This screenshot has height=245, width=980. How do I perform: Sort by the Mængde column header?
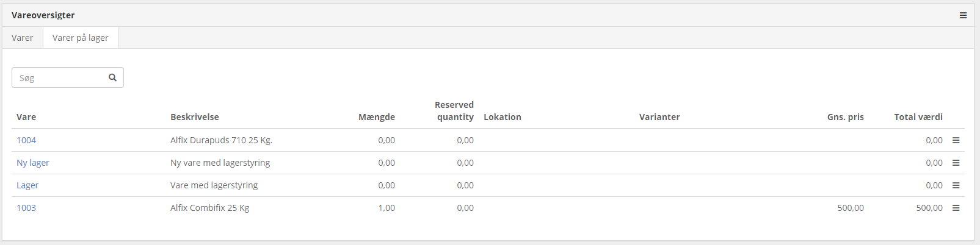(x=376, y=117)
